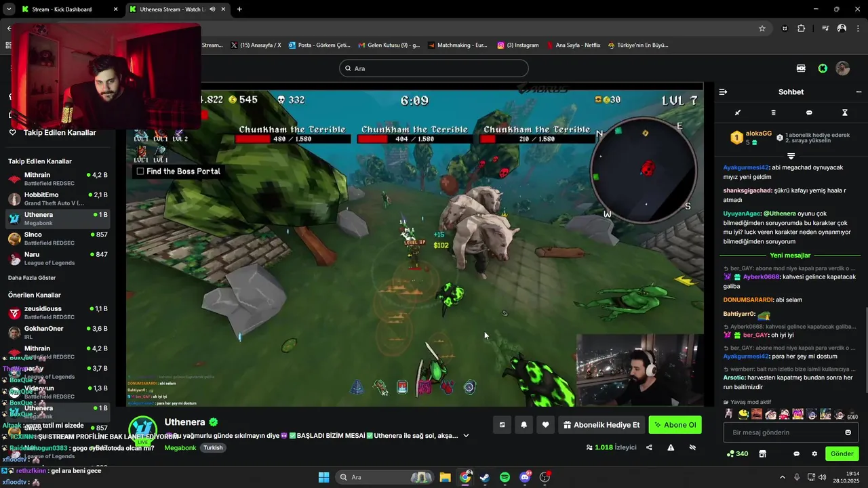Viewport: 868px width, 488px height.
Task: Report the stream via warning triangle icon
Action: (671, 447)
